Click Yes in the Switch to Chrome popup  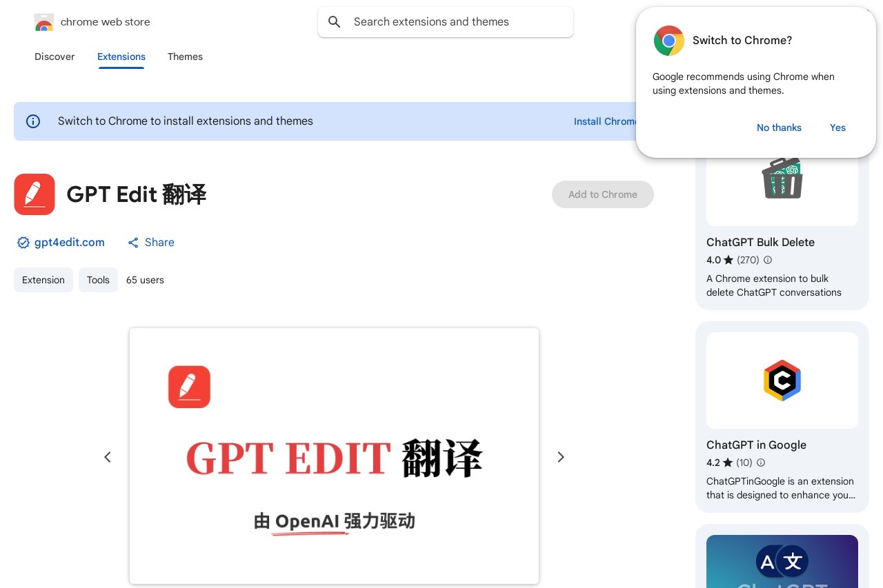pyautogui.click(x=837, y=128)
